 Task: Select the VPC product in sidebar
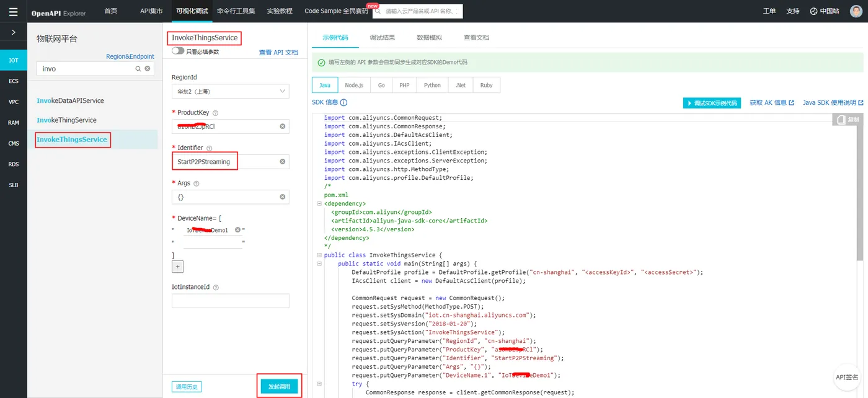[x=13, y=102]
